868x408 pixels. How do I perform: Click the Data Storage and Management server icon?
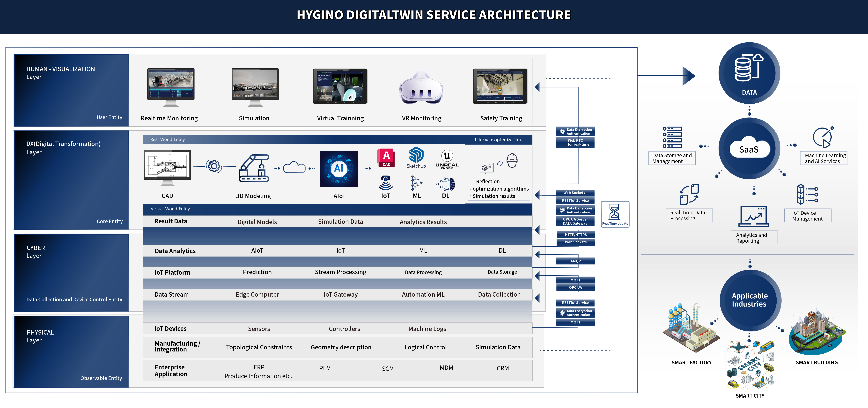[672, 137]
